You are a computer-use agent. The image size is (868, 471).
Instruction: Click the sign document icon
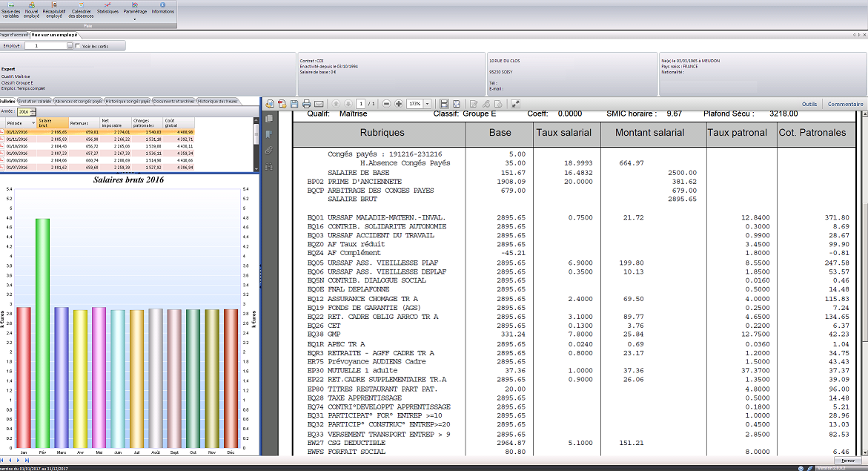click(498, 104)
